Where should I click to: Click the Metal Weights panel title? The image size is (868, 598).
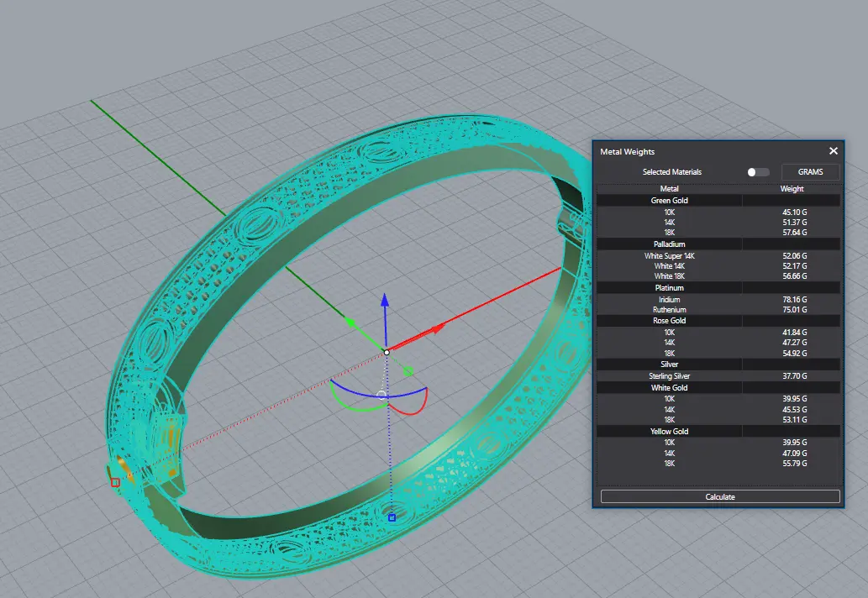pyautogui.click(x=627, y=151)
